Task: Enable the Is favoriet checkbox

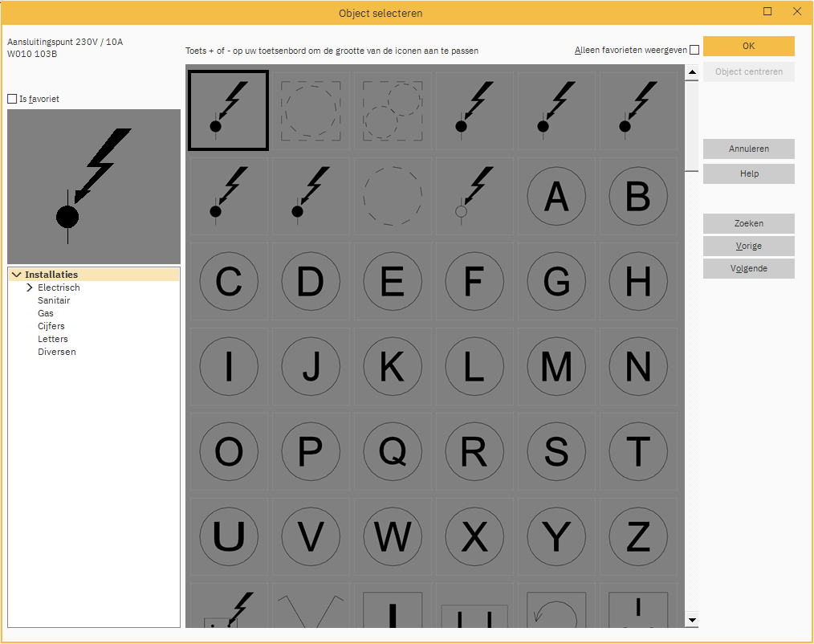Action: click(12, 99)
